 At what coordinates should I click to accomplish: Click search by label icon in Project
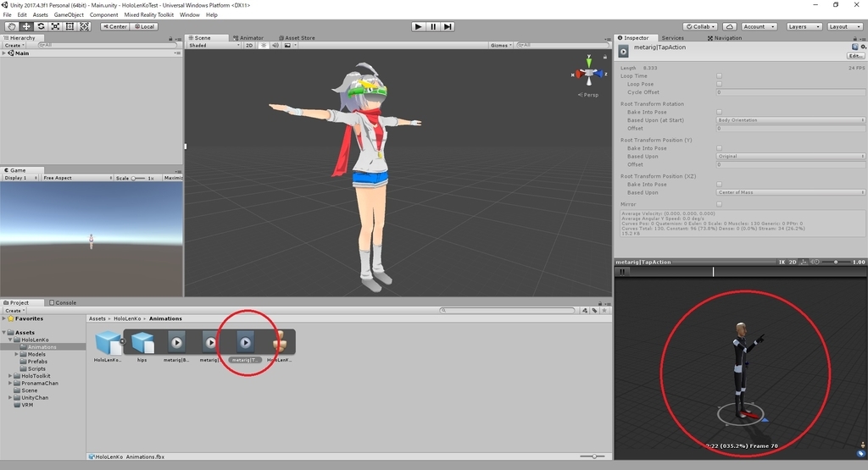pos(594,311)
